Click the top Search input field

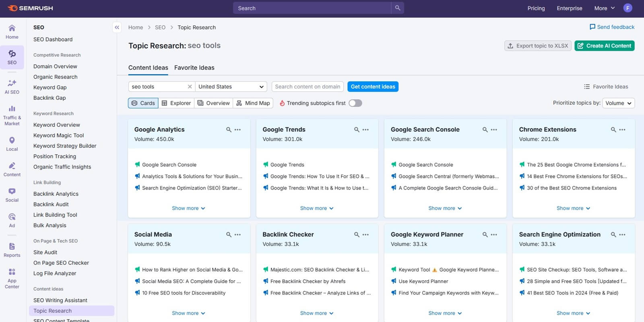coord(312,8)
